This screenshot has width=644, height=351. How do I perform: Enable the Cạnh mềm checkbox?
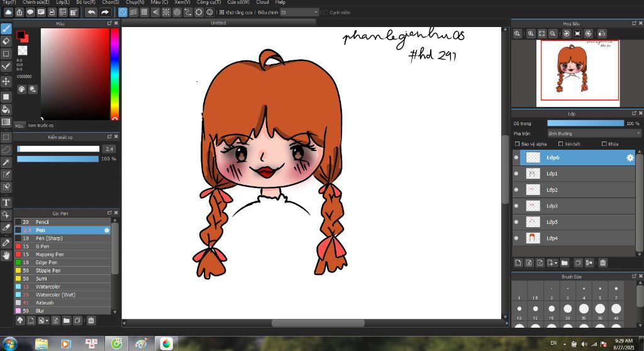tap(325, 13)
